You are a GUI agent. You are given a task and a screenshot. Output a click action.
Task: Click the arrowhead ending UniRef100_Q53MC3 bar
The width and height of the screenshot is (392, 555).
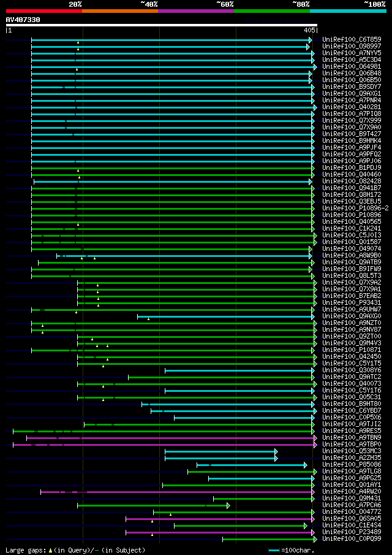tap(276, 451)
